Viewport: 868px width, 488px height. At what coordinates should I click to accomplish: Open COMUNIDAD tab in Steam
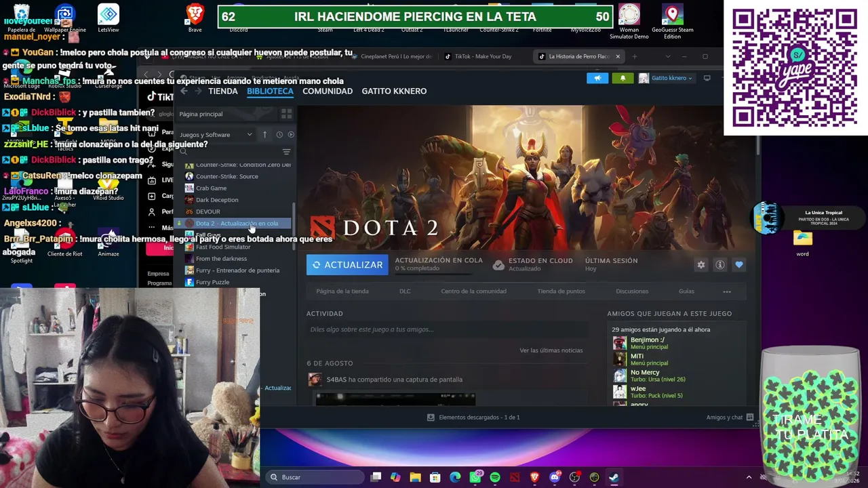328,91
